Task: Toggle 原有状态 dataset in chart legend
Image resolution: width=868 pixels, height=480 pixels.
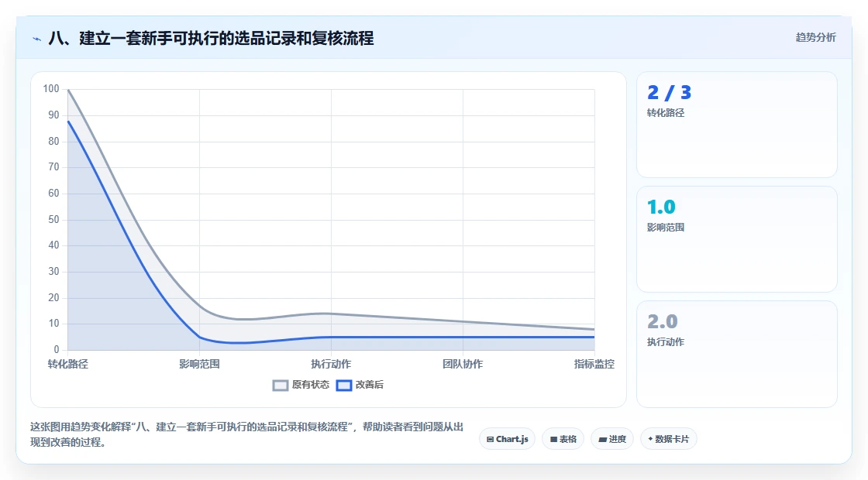Action: pos(301,385)
